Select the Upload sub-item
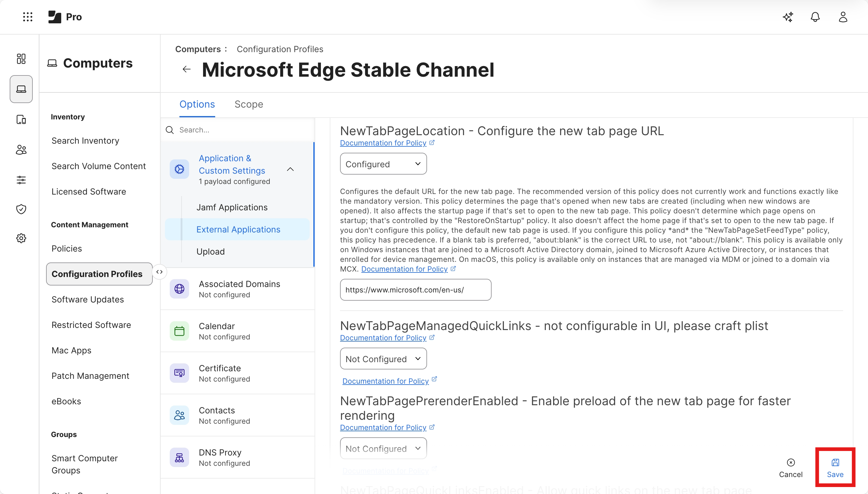 (x=211, y=252)
